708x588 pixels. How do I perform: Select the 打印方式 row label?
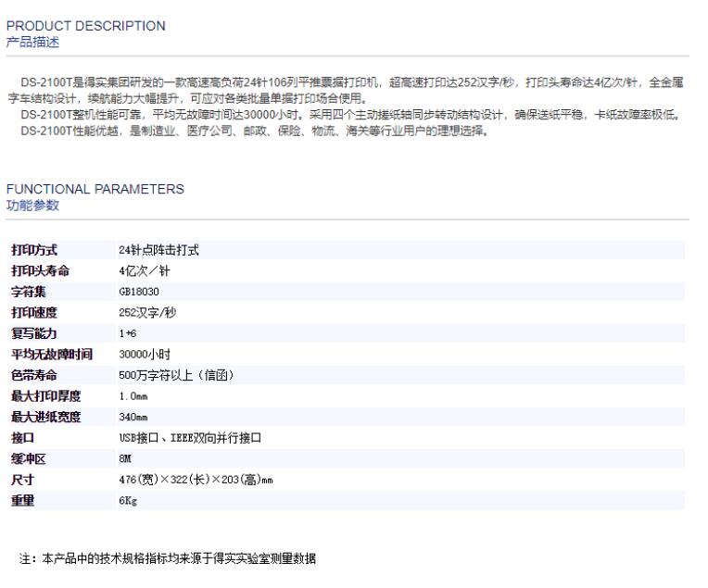[33, 250]
